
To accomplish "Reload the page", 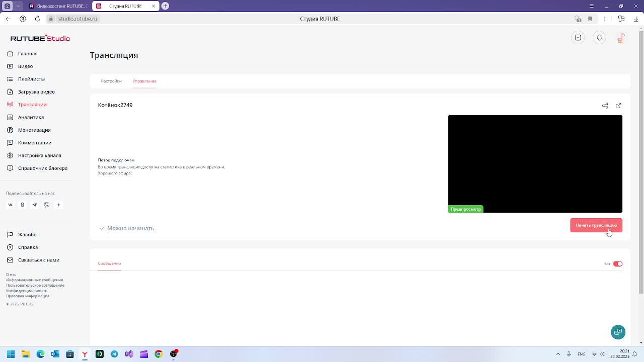I will click(37, 19).
